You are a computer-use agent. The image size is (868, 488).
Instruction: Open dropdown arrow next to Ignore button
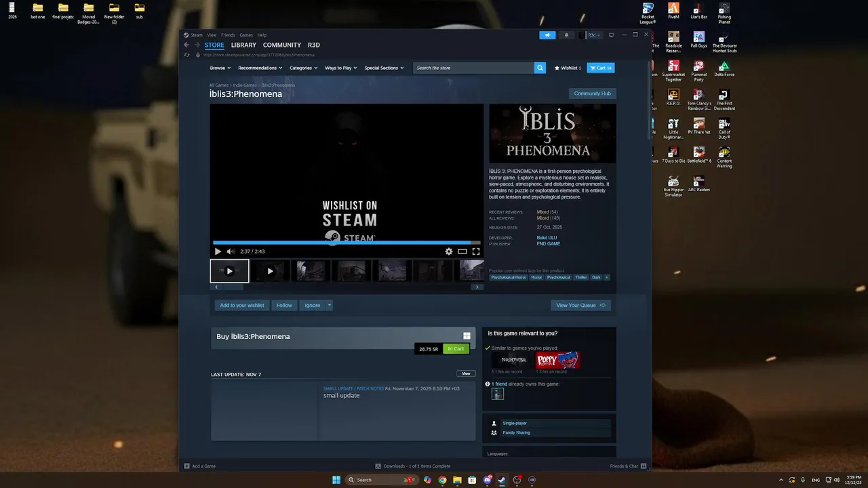(x=330, y=305)
